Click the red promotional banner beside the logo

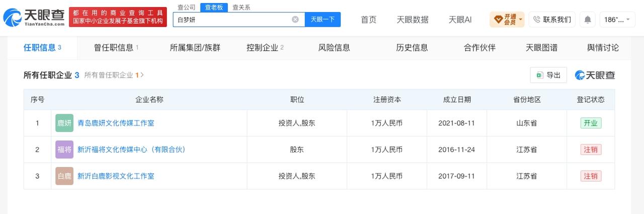click(x=118, y=18)
